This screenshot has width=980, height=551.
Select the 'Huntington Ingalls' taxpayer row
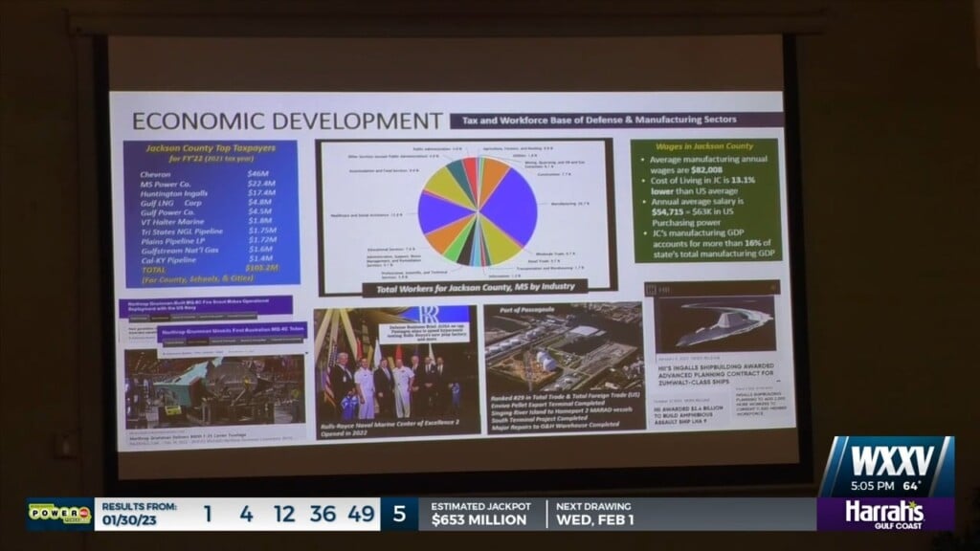(x=208, y=193)
